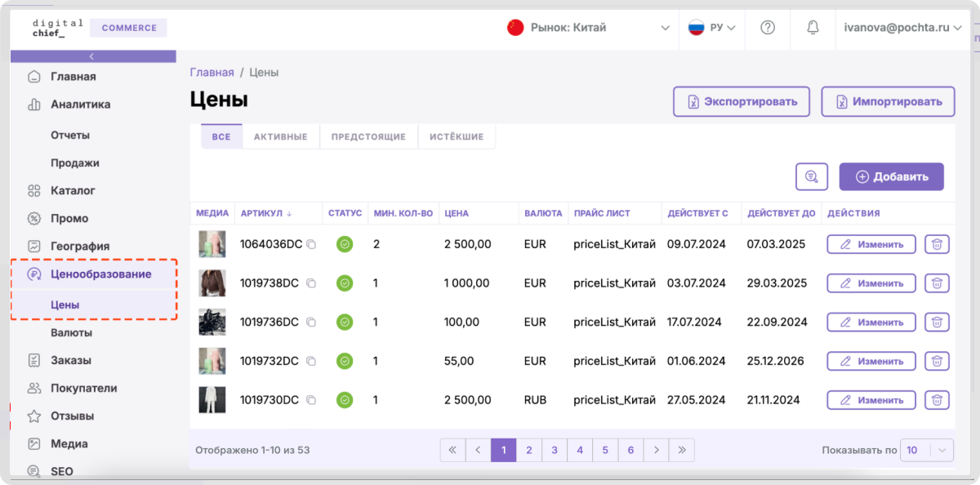Open Каталог in the sidebar
Screen dimensions: 980x485
pos(73,190)
